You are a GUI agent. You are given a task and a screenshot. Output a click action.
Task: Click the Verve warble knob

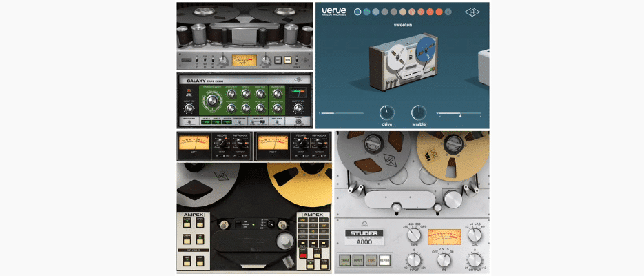[419, 112]
